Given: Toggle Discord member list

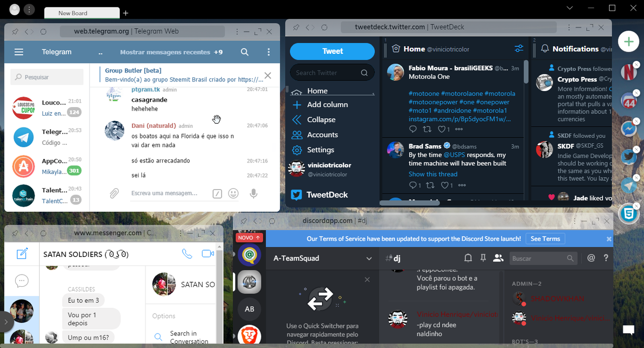Looking at the screenshot, I should (x=498, y=258).
